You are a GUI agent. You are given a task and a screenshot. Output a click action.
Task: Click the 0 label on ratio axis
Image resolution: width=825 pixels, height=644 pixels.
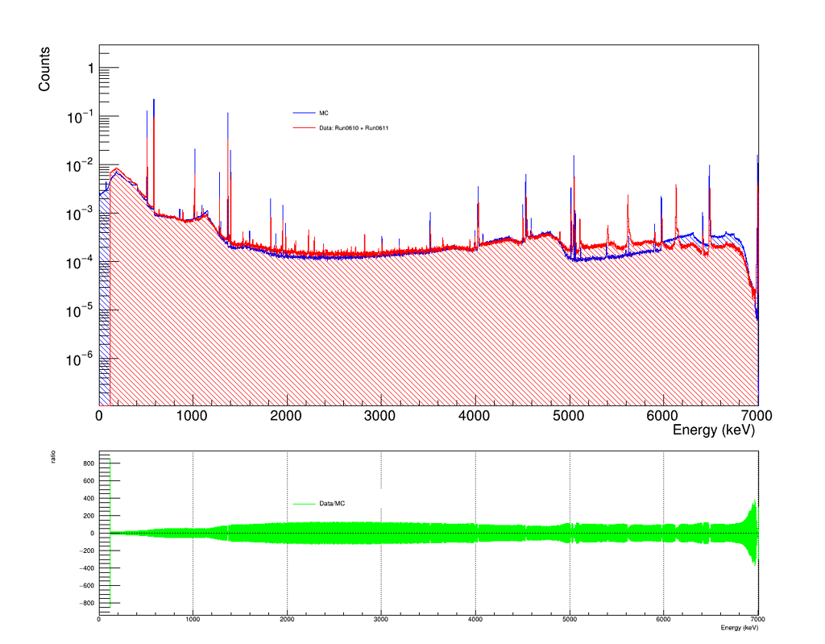[x=92, y=534]
